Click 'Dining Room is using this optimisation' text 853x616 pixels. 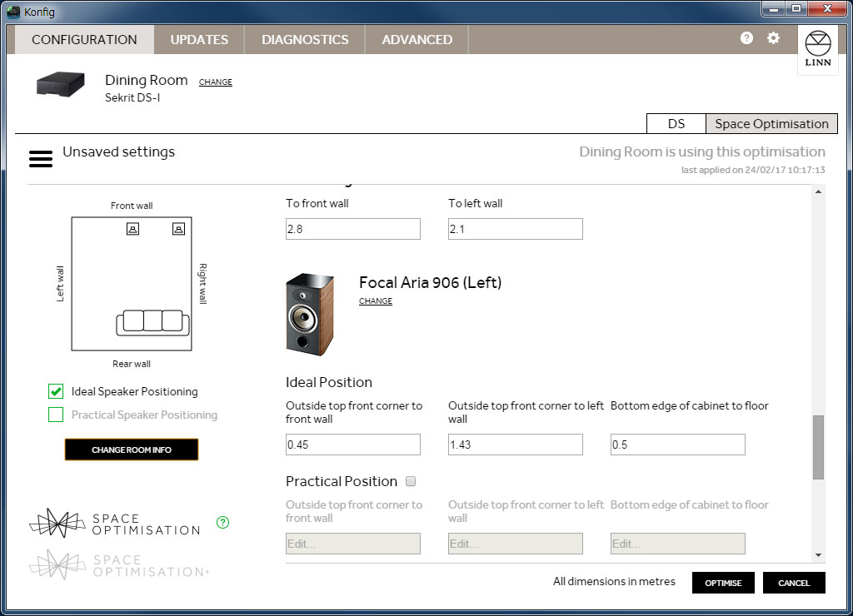[701, 152]
